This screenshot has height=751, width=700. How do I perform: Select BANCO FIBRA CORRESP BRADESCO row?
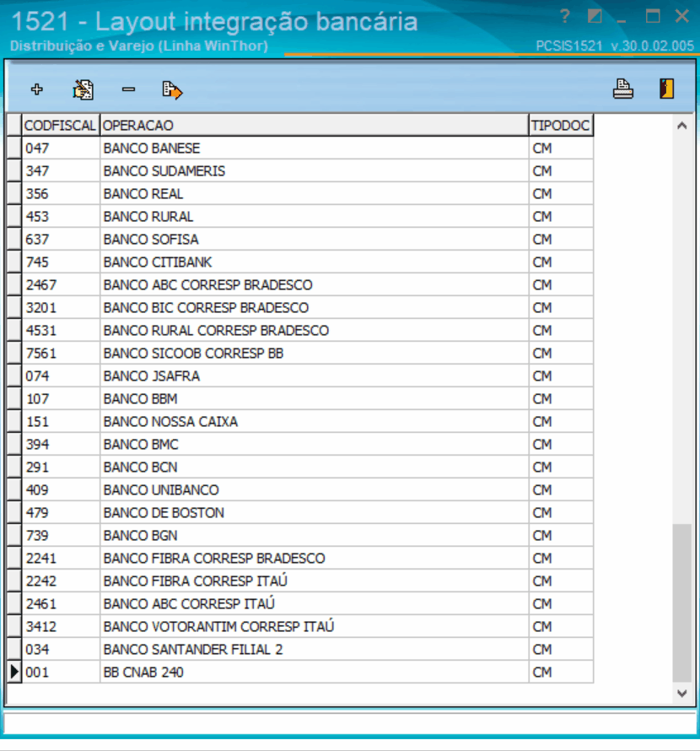point(300,558)
